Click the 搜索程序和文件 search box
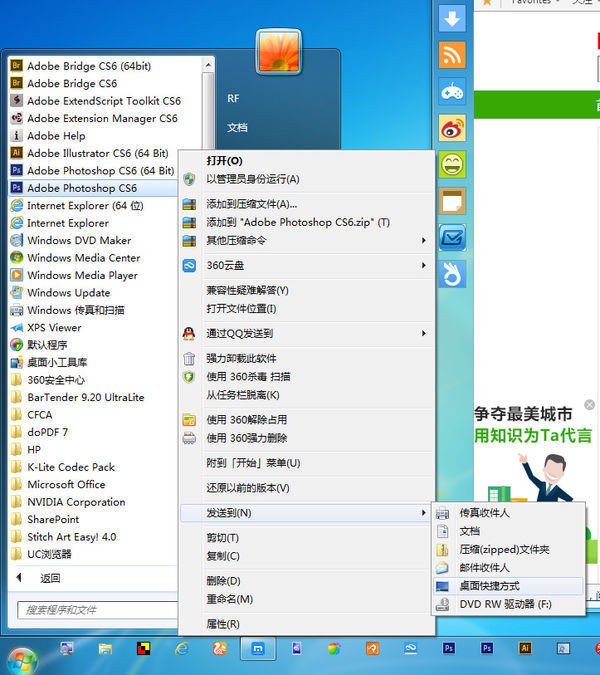Viewport: 600px width, 675px height. tap(98, 610)
